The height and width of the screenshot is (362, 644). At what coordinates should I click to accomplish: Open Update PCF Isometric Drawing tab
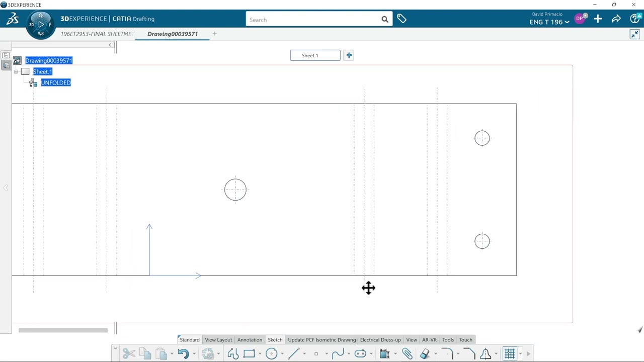(x=322, y=340)
